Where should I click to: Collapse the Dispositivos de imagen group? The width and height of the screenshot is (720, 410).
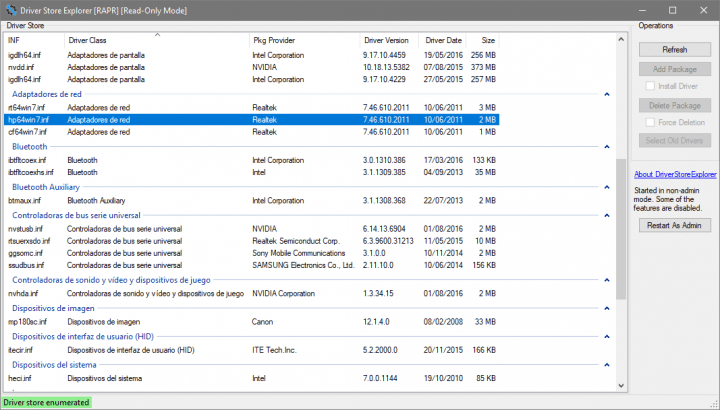[607, 309]
